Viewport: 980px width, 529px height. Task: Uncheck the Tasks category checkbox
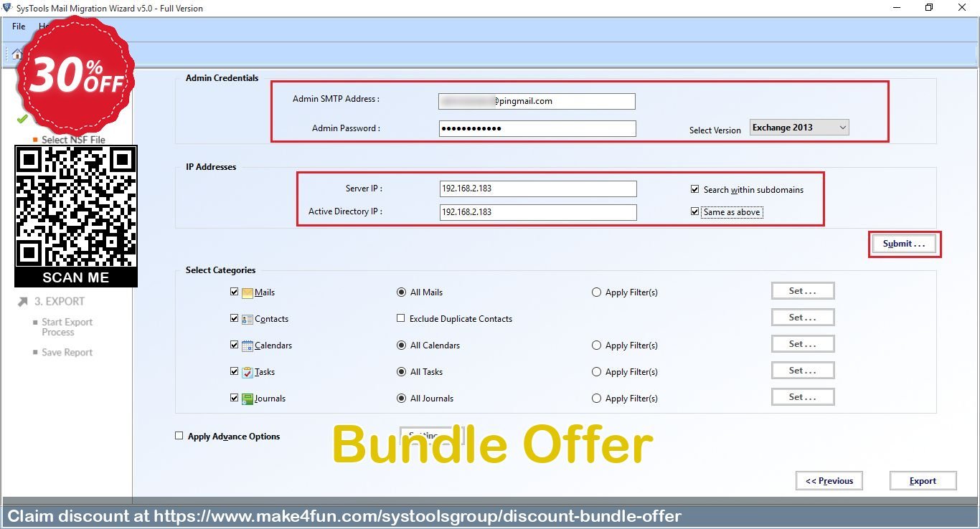[235, 371]
